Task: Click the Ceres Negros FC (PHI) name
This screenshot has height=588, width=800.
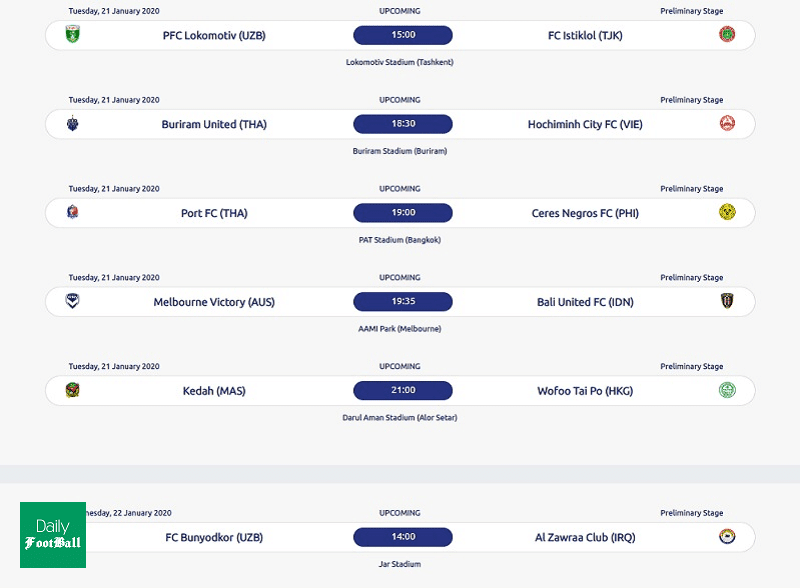Action: (x=585, y=213)
